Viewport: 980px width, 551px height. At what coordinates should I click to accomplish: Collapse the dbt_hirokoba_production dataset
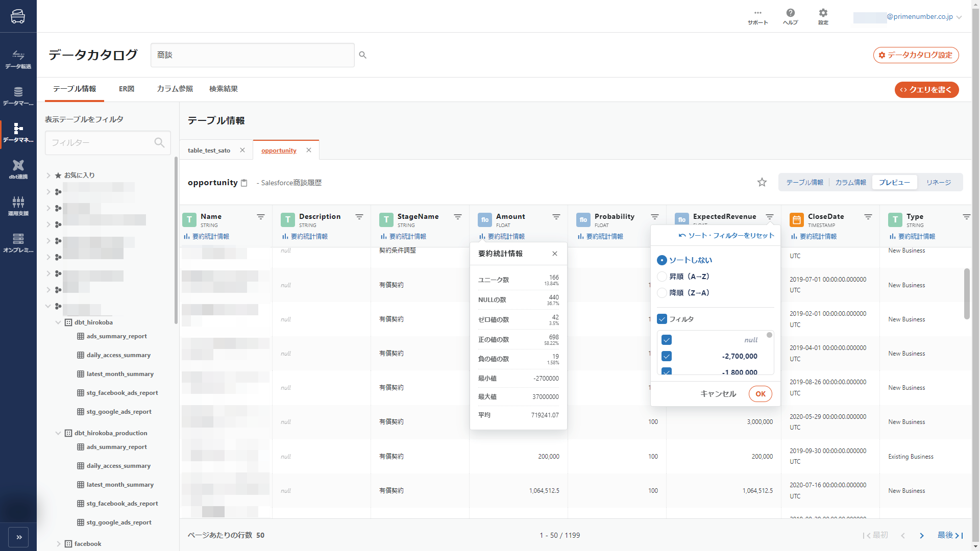58,433
